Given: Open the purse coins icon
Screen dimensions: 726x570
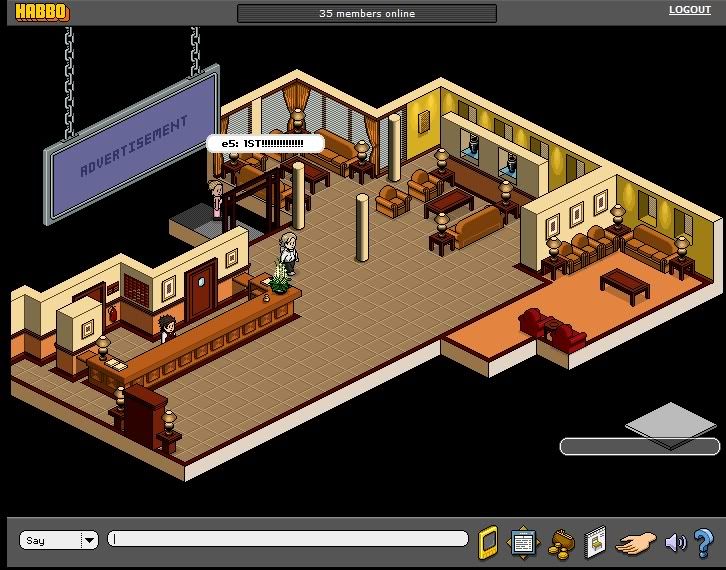Looking at the screenshot, I should 560,541.
